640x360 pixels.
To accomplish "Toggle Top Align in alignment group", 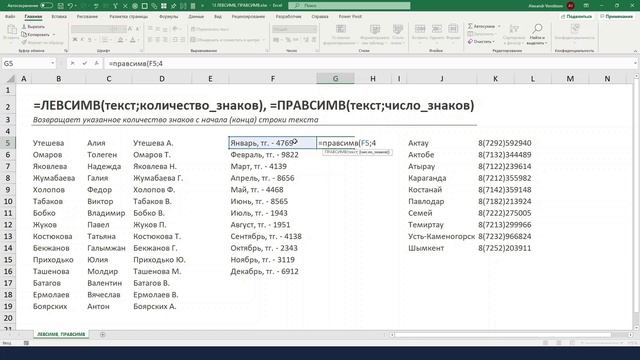I will (150, 29).
